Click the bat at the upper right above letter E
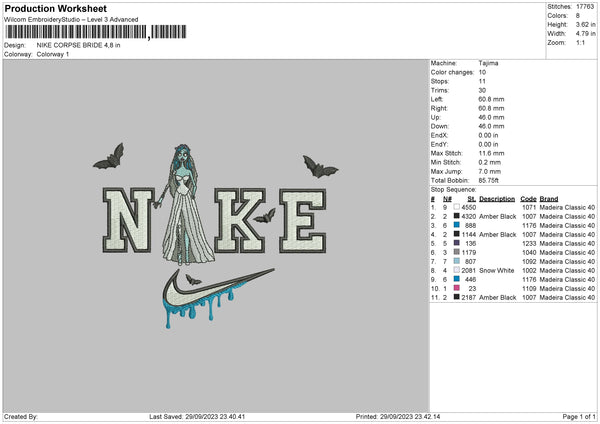 point(320,167)
